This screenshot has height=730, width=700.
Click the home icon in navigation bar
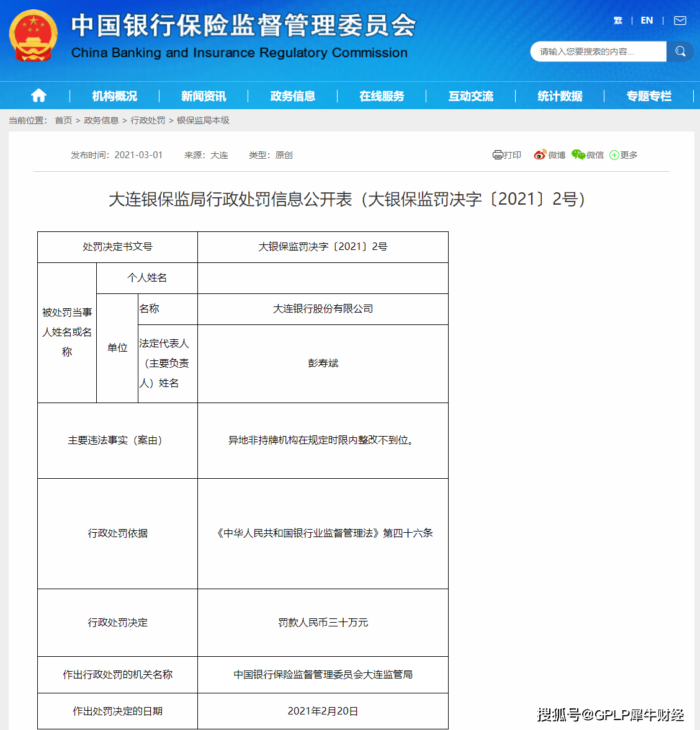[38, 96]
